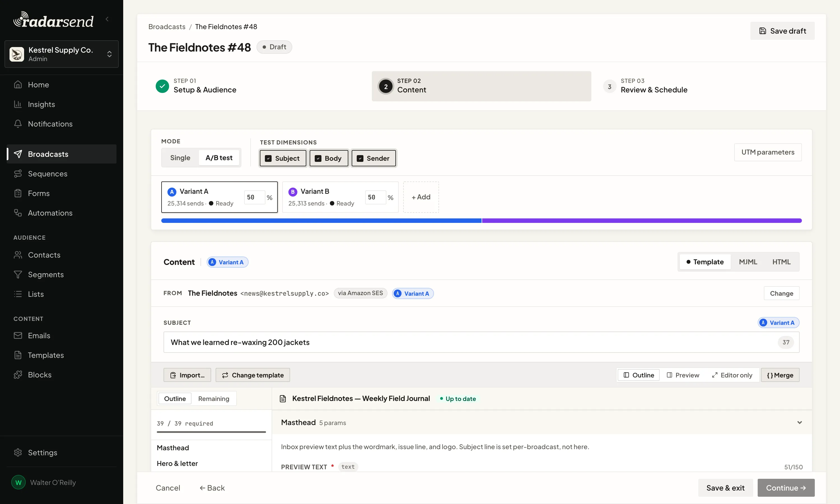Select the Variant B card
Screen dimensions: 840x504
click(340, 197)
